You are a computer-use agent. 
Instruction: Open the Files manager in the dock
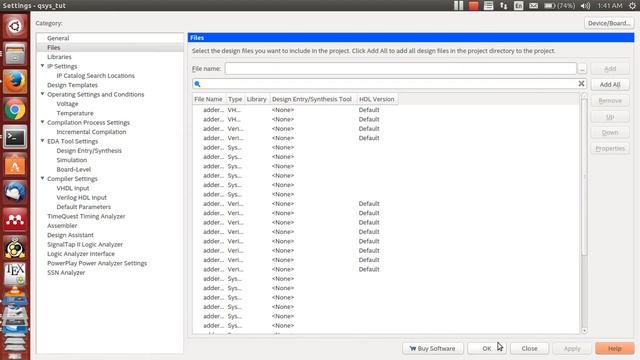pyautogui.click(x=15, y=53)
